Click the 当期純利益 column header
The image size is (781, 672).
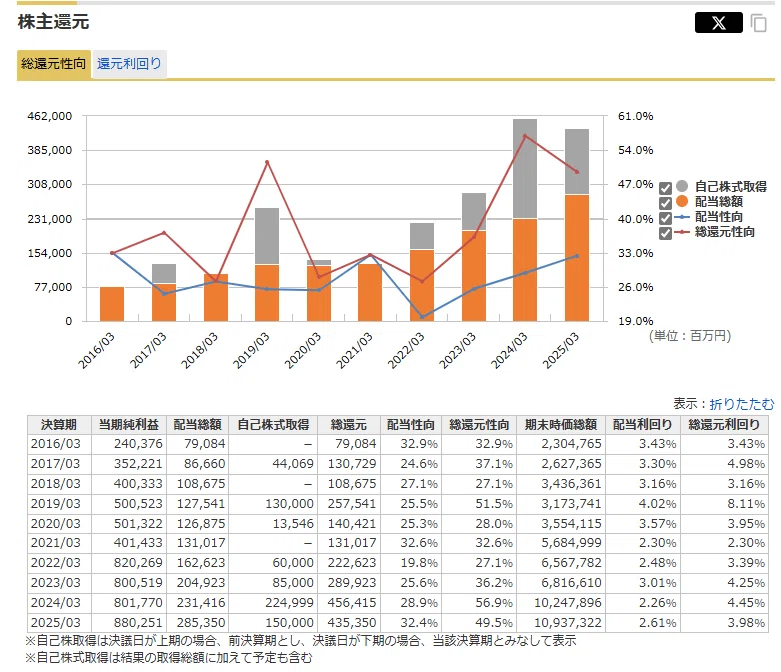tap(129, 425)
